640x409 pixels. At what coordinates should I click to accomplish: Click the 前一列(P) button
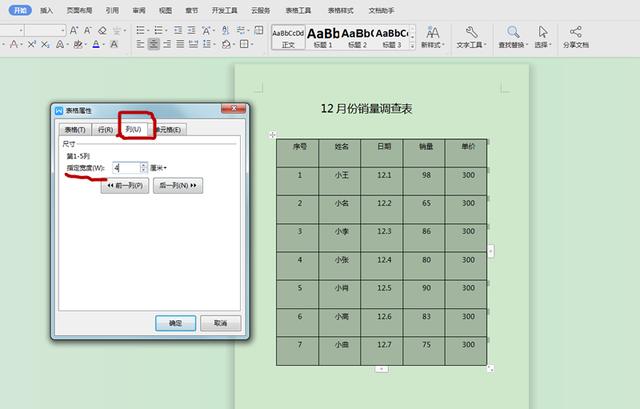click(125, 185)
